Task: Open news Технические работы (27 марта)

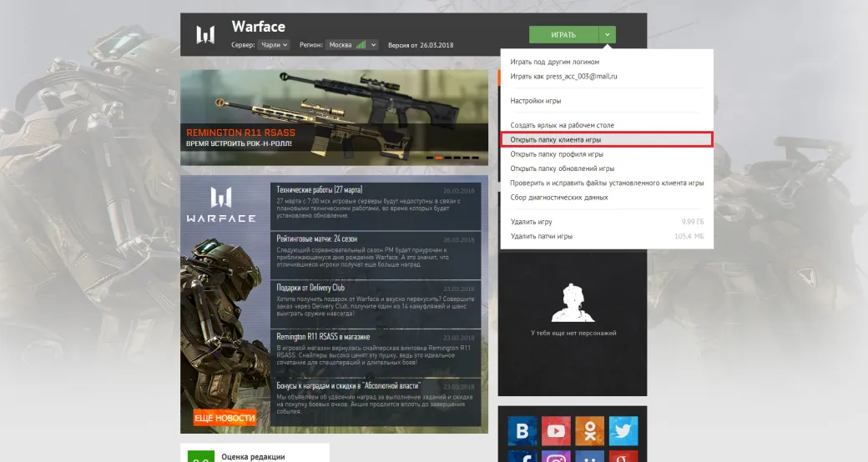Action: tap(376, 206)
